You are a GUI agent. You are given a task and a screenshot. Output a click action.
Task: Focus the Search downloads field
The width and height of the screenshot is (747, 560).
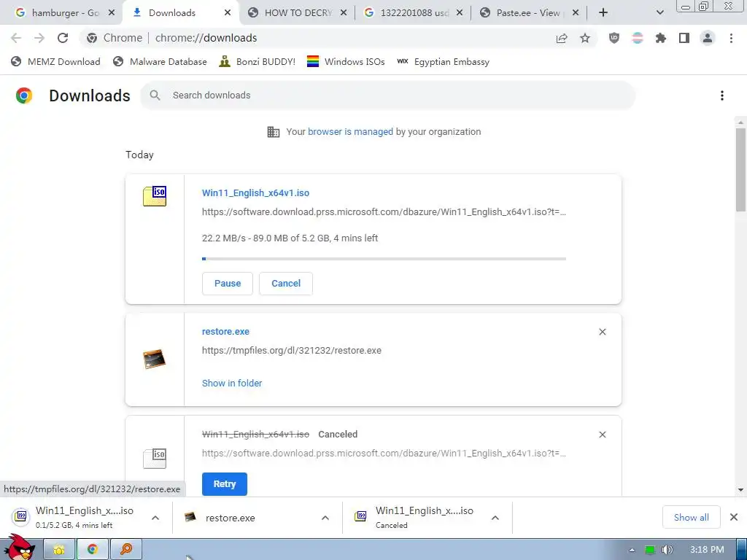pos(388,96)
